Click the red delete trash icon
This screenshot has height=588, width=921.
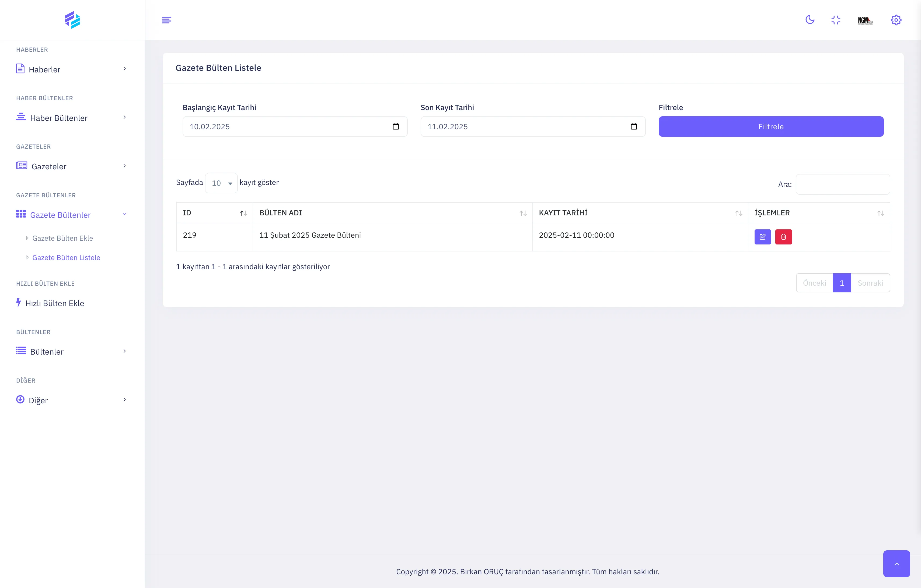(x=783, y=237)
